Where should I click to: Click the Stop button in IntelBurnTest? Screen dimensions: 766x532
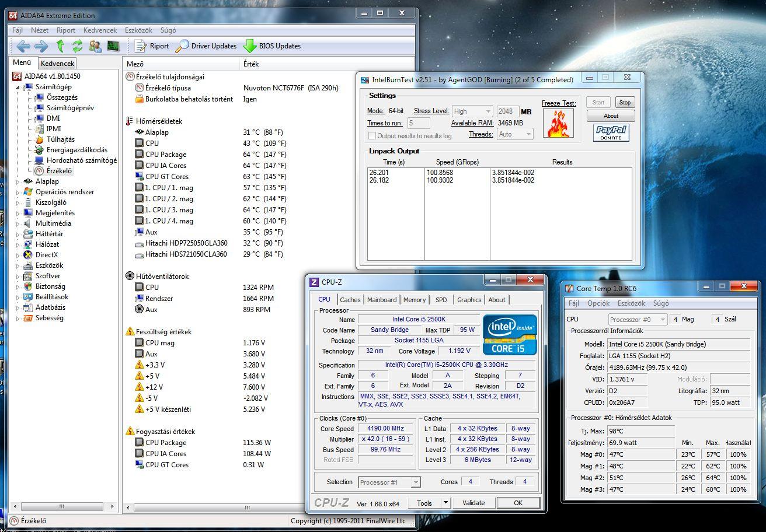tap(625, 102)
